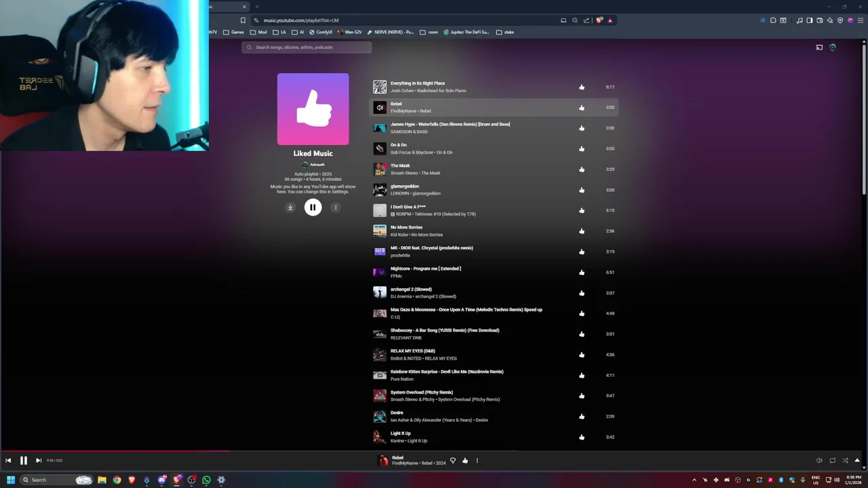Open a new browser tab
The width and height of the screenshot is (868, 488).
(257, 7)
